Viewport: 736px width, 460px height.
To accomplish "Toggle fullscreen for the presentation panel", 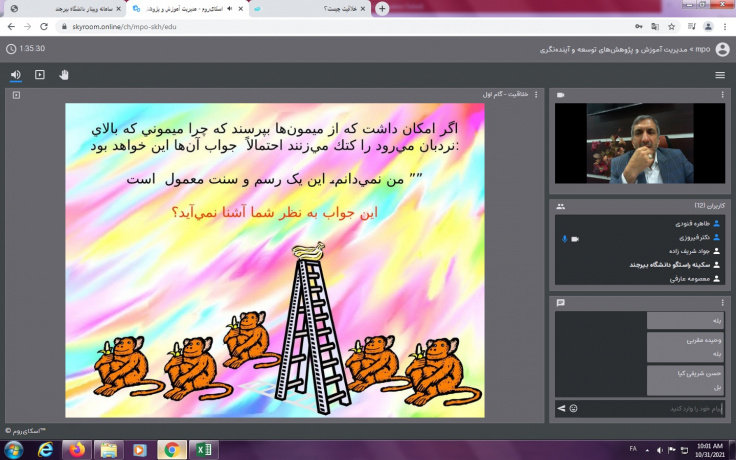I will (x=16, y=95).
